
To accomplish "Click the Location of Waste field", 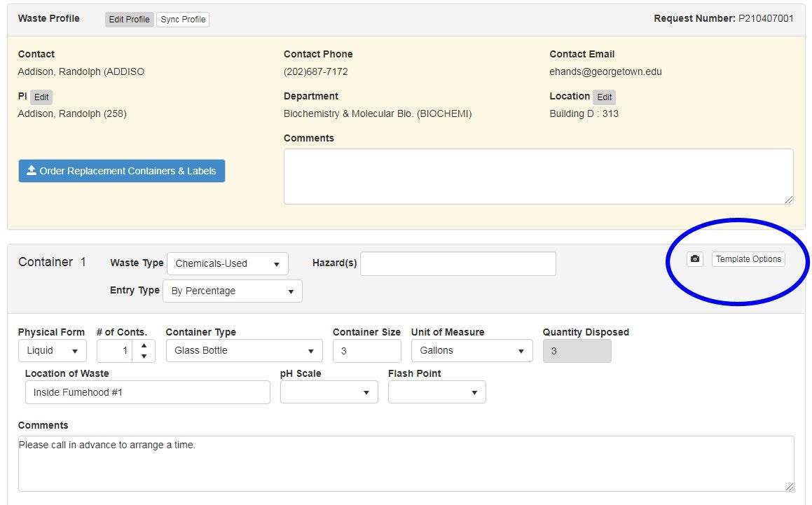I will [x=147, y=392].
